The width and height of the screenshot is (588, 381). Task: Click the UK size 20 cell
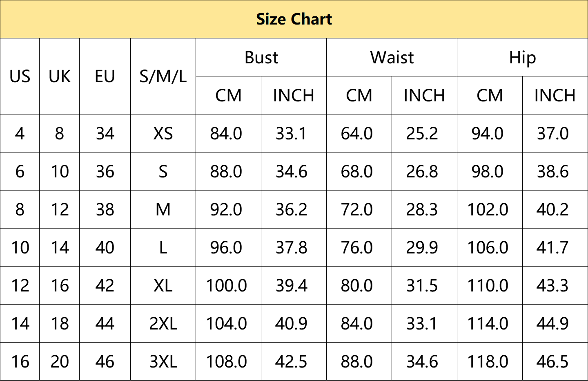click(60, 362)
